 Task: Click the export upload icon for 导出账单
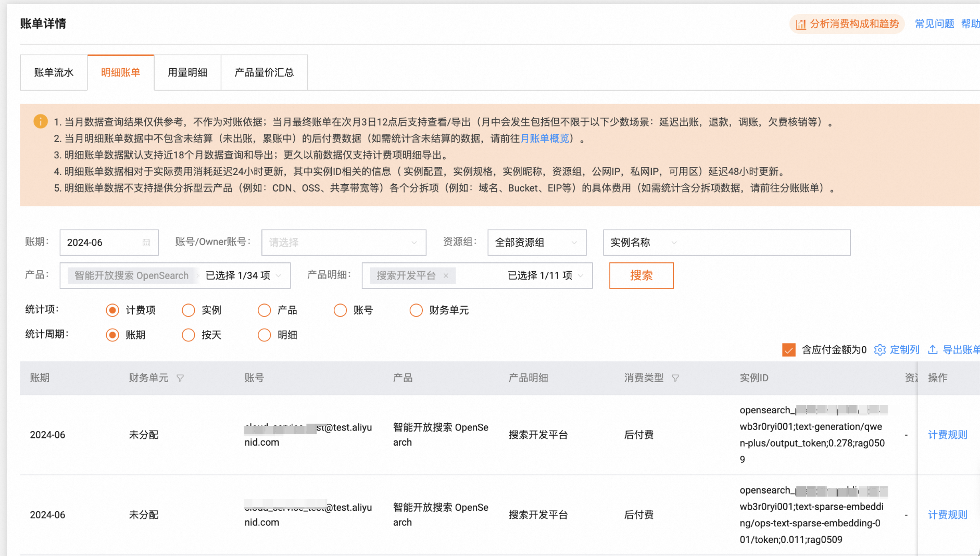click(x=933, y=350)
